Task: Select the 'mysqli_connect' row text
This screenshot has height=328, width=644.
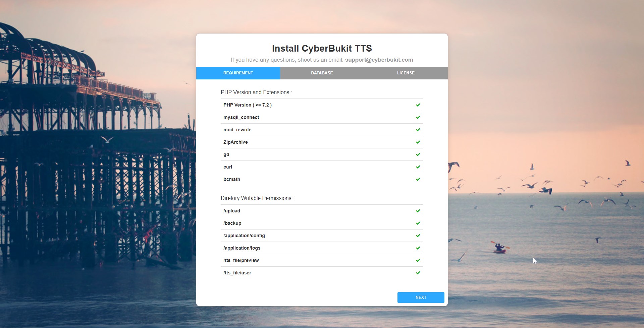Action: click(241, 117)
